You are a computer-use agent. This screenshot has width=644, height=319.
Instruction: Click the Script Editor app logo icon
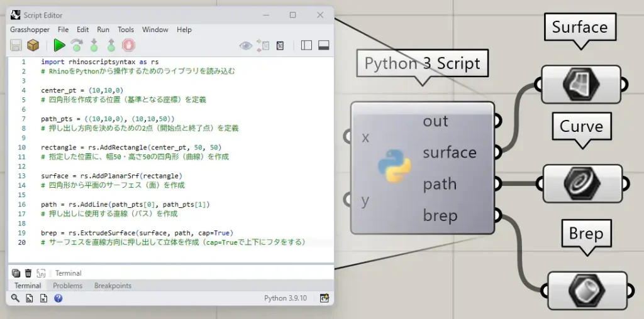(x=16, y=15)
